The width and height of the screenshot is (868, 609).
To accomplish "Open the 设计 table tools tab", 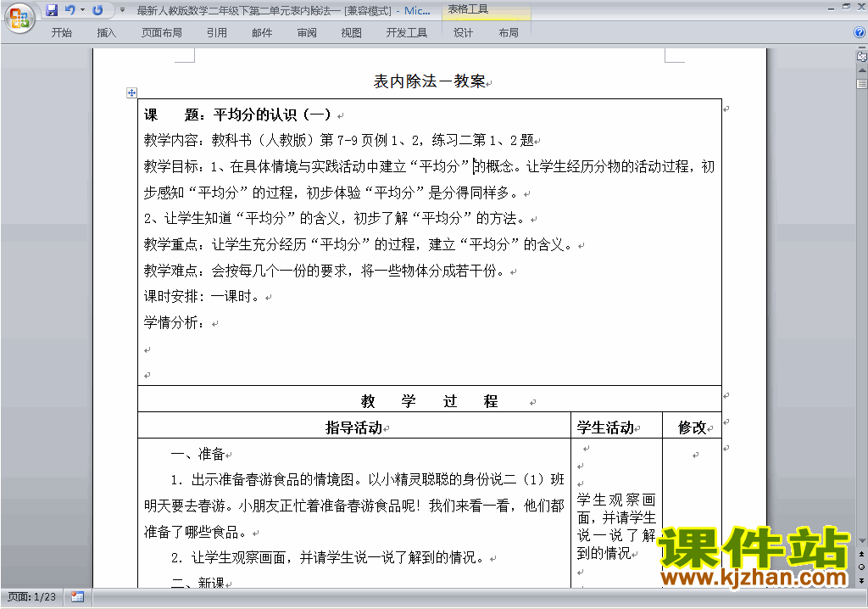I will point(464,33).
